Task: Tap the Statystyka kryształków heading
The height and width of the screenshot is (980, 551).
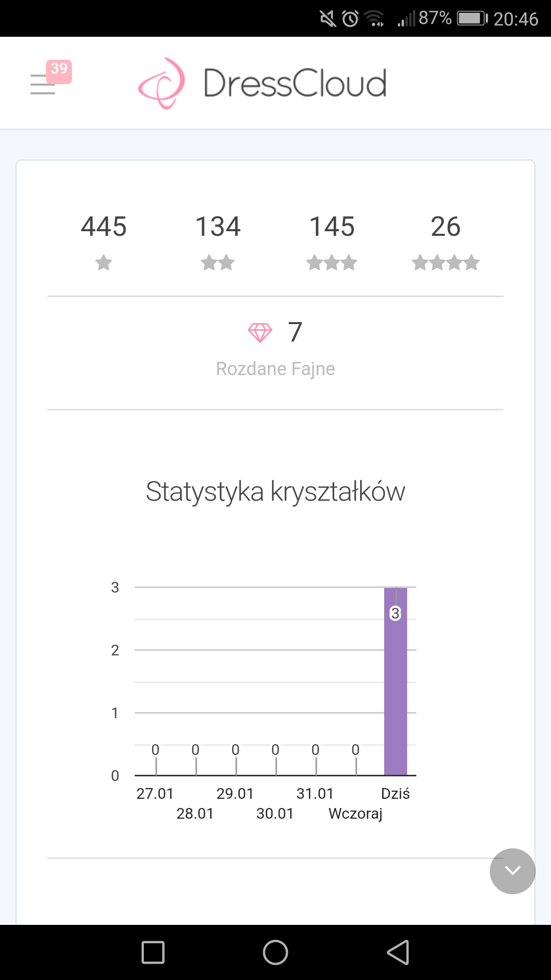Action: coord(275,492)
